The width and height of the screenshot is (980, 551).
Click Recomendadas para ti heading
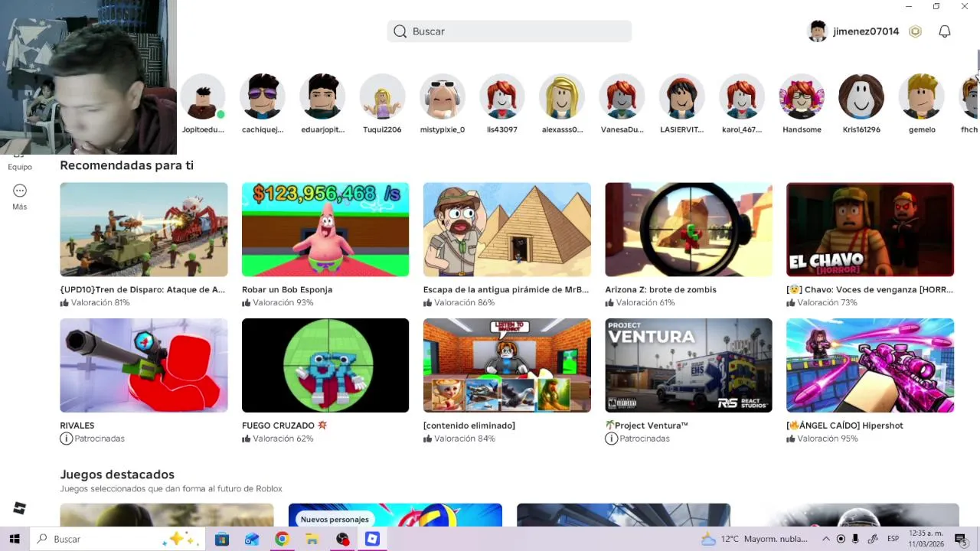126,165
